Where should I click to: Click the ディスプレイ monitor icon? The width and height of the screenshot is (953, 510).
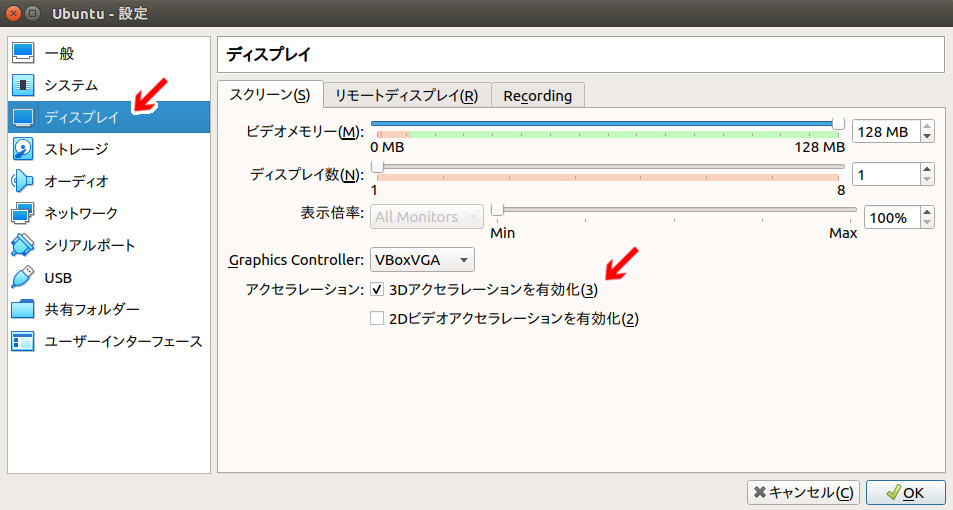[23, 117]
